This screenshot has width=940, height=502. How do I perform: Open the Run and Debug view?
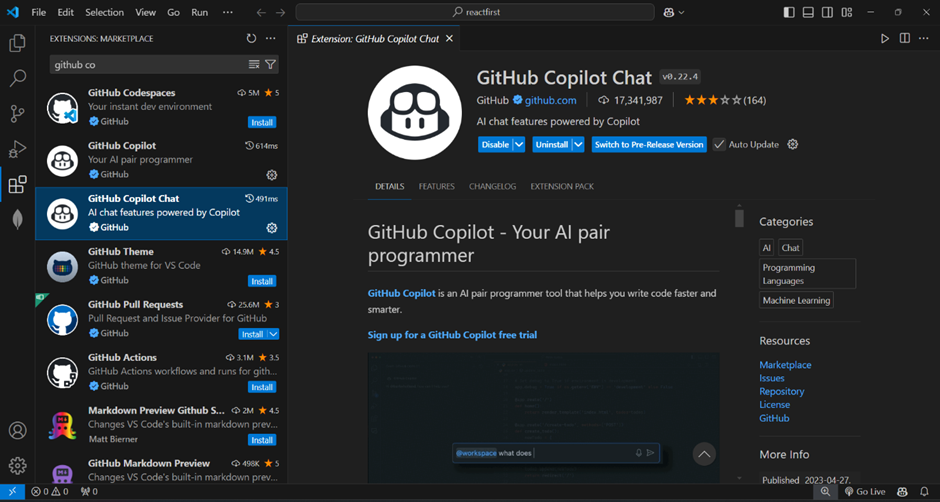click(17, 149)
